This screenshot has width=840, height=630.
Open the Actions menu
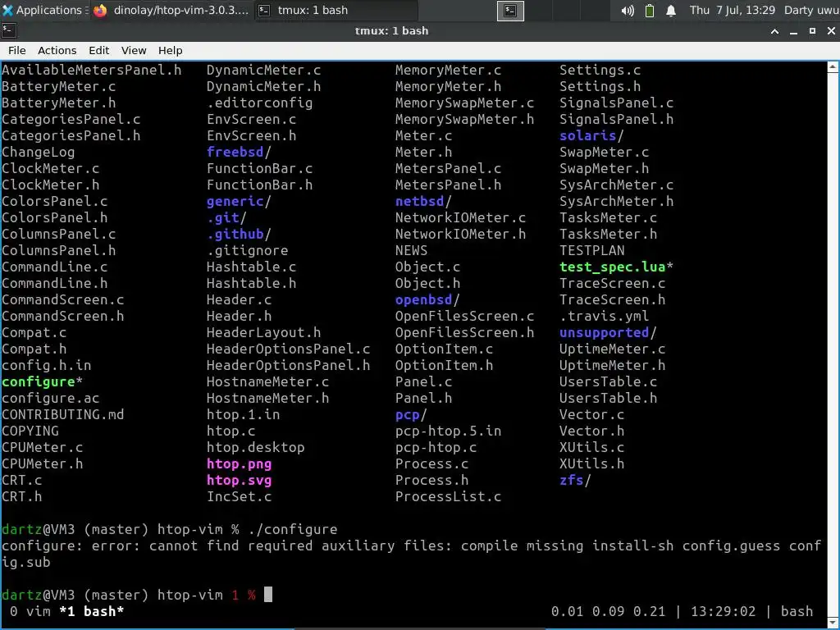point(57,50)
